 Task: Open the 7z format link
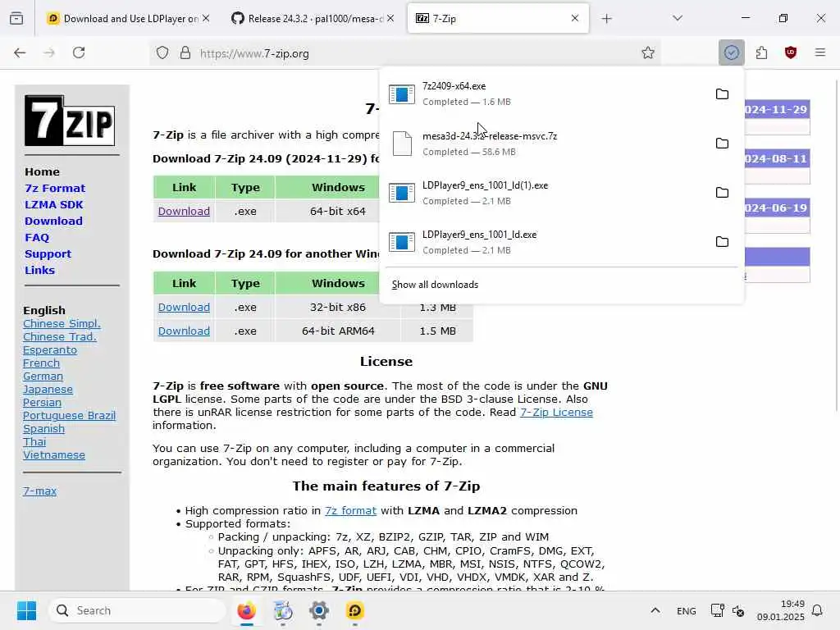350,510
